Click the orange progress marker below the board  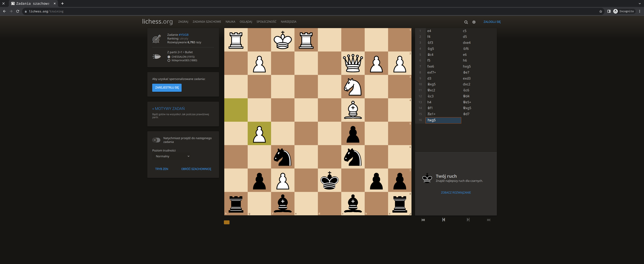point(227,222)
